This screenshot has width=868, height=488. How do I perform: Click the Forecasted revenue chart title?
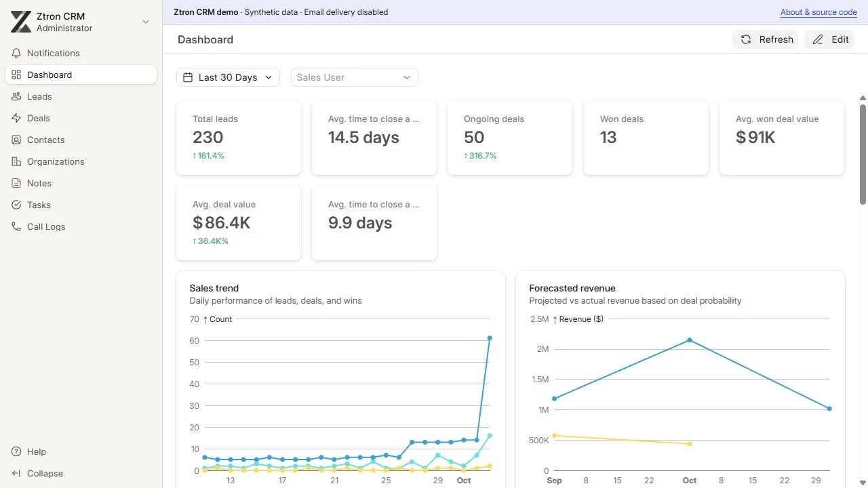pyautogui.click(x=572, y=288)
